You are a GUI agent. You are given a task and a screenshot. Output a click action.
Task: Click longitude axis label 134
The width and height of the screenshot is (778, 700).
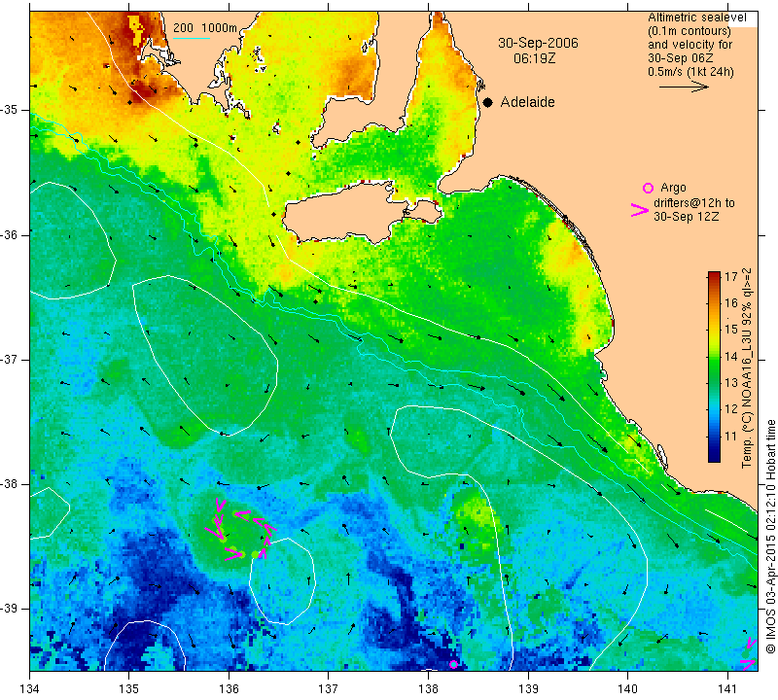coord(30,688)
